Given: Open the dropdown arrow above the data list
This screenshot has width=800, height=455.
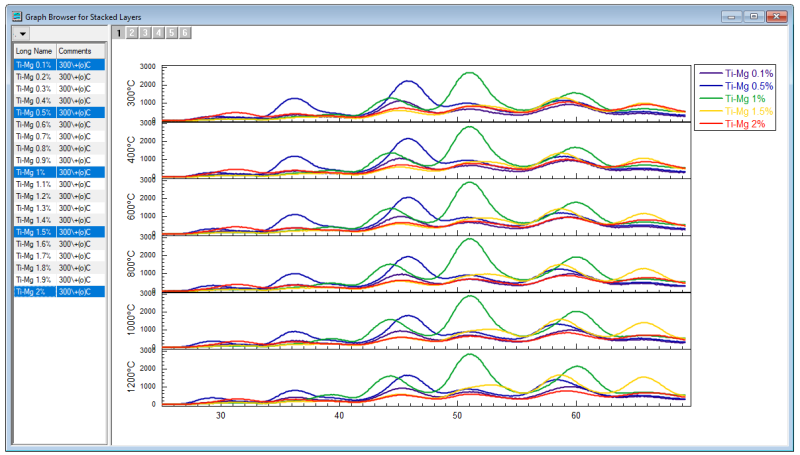Looking at the screenshot, I should point(21,34).
